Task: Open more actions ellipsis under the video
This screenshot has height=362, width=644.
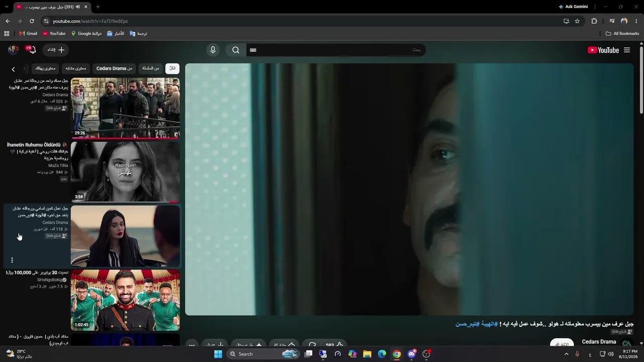Action: (192, 344)
